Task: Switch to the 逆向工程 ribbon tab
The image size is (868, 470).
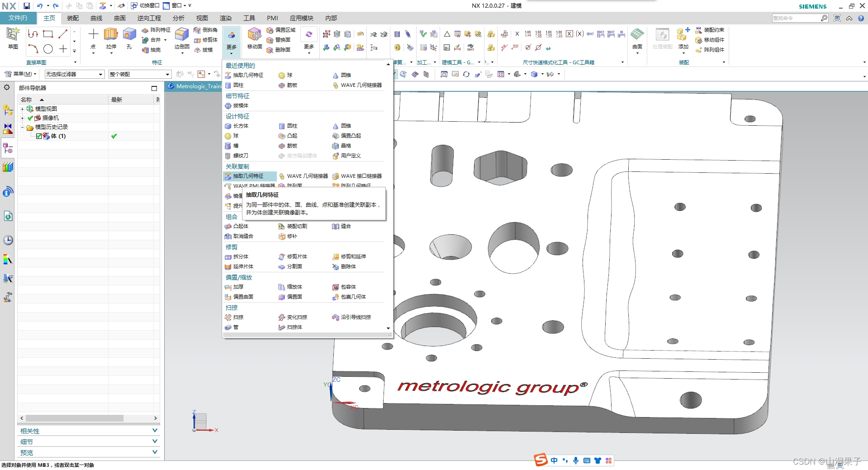Action: coord(149,18)
